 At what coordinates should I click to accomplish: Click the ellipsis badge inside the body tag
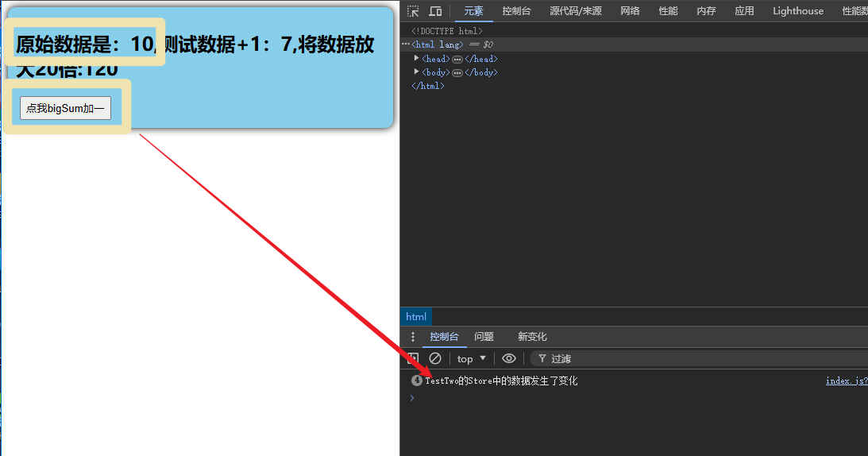(x=457, y=72)
